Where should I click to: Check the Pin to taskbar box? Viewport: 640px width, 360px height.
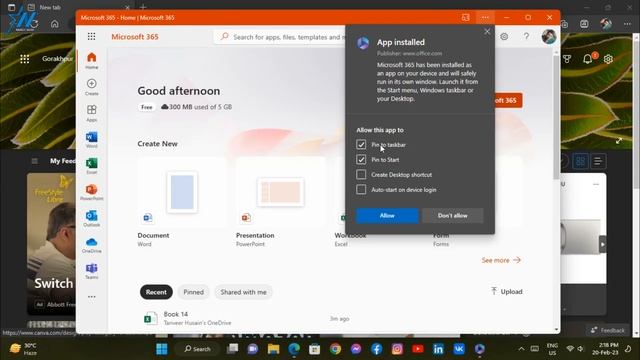tap(361, 144)
